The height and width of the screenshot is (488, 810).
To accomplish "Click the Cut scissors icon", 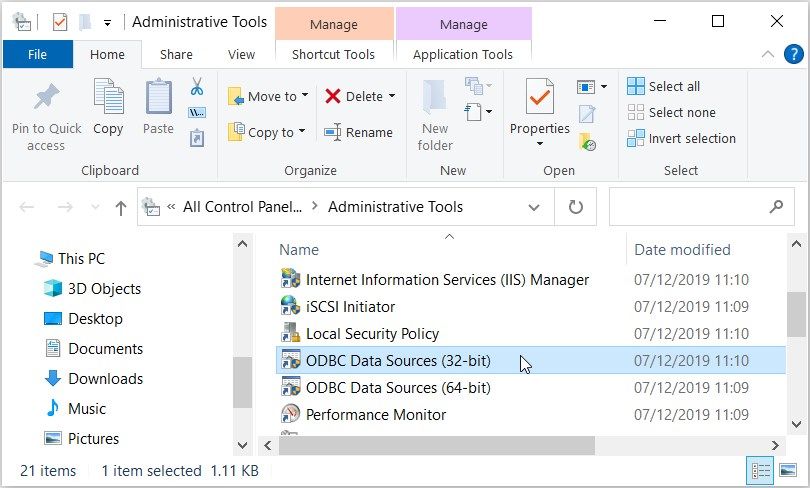I will [197, 87].
